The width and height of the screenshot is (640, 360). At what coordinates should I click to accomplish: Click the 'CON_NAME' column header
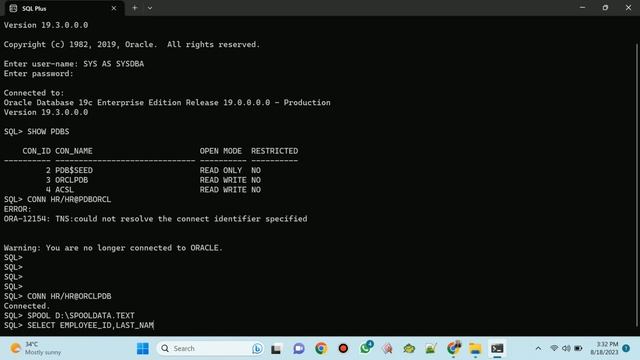pyautogui.click(x=74, y=151)
